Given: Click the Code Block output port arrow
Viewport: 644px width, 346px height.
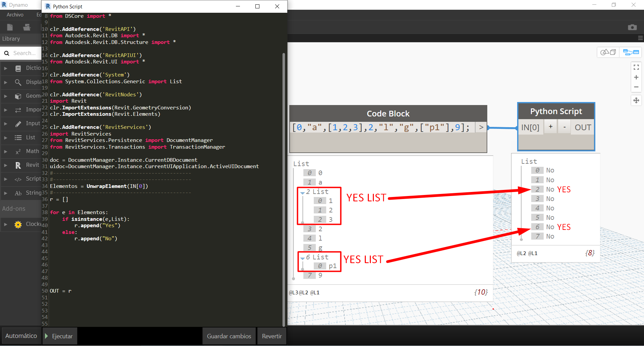Looking at the screenshot, I should click(481, 127).
